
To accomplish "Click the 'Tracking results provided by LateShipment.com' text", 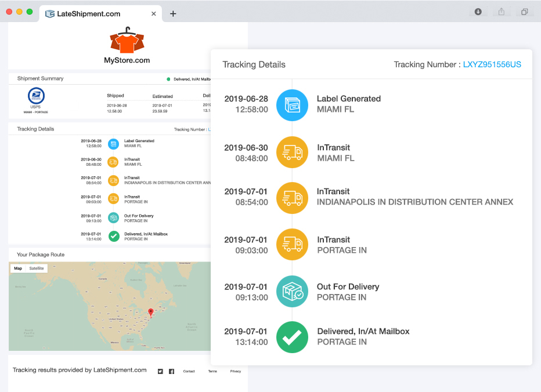I will pyautogui.click(x=80, y=370).
